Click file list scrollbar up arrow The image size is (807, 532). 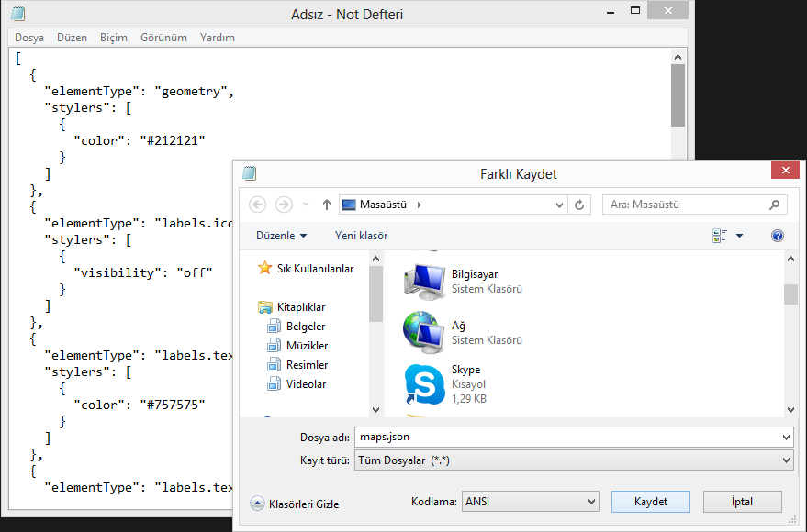coord(790,259)
